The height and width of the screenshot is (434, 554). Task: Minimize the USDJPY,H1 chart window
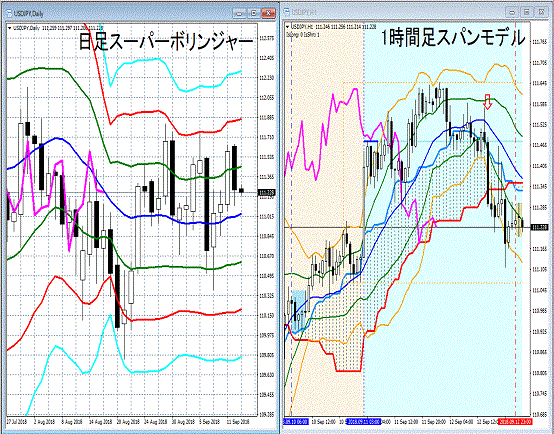point(512,12)
